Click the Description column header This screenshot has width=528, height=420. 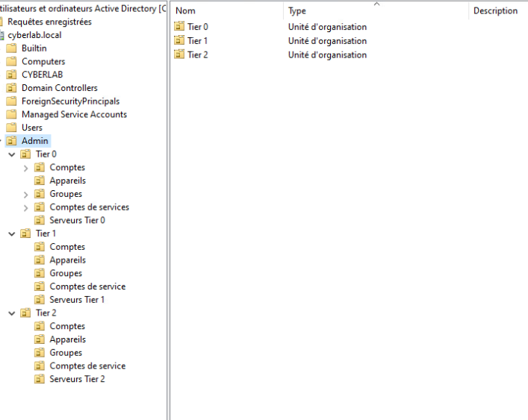495,11
